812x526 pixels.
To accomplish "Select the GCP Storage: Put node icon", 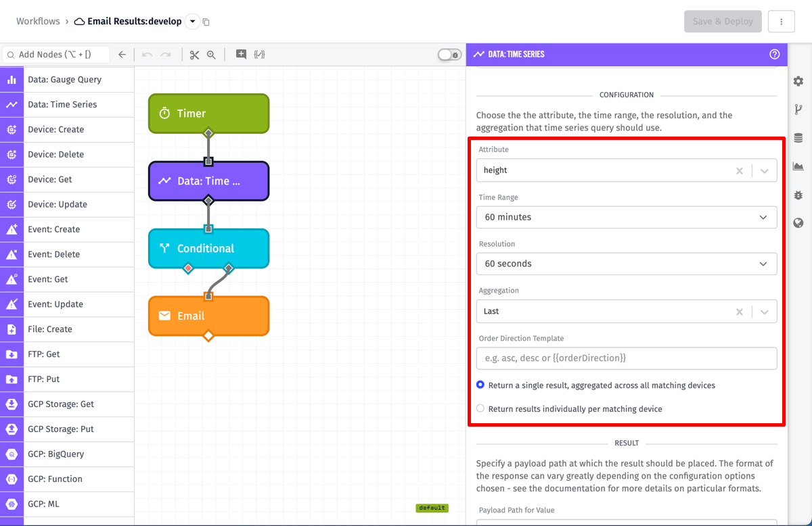I will pos(12,429).
